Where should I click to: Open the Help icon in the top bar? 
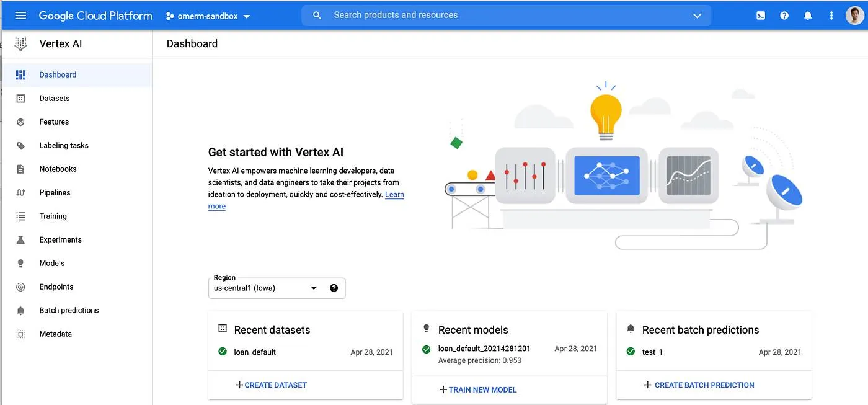784,15
